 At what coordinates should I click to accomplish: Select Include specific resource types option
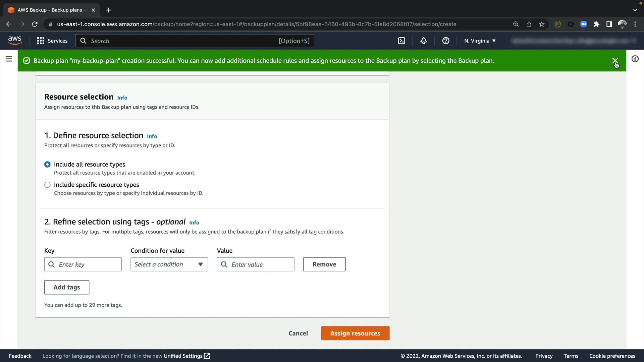[47, 185]
